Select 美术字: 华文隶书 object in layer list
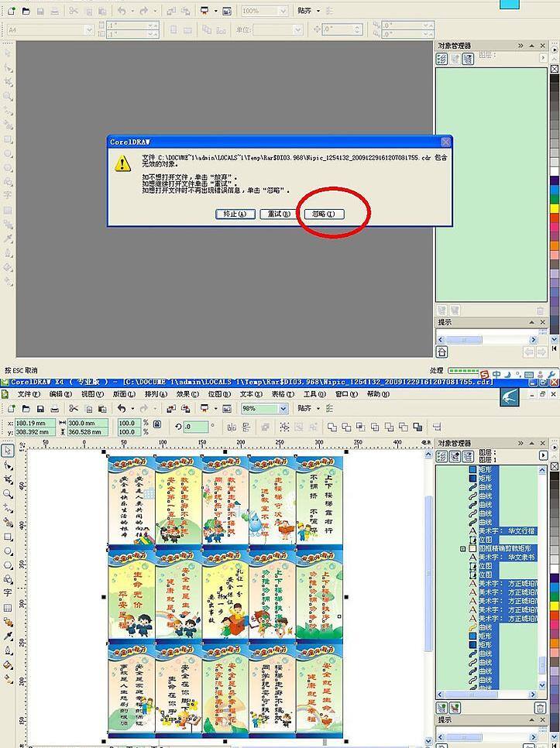 point(507,558)
